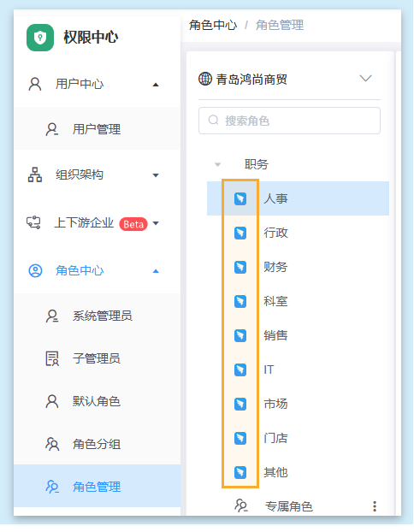Click the blue icon next to 行政
The image size is (414, 532).
(x=240, y=233)
